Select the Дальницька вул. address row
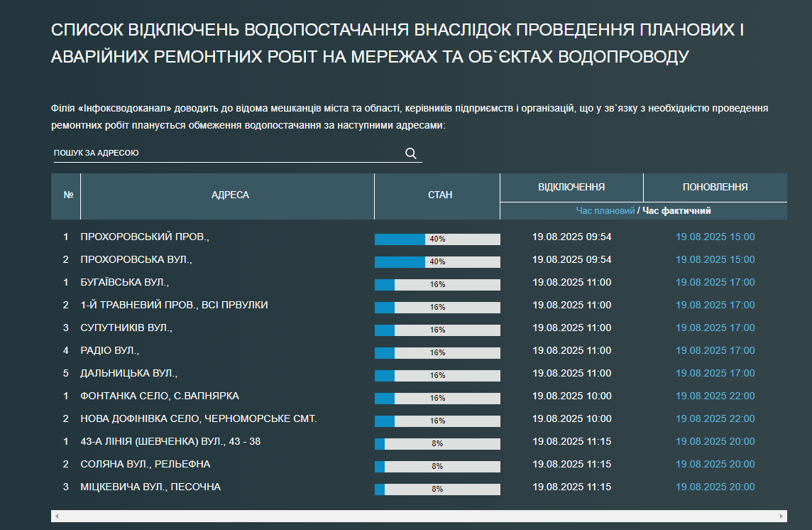This screenshot has width=812, height=530. (x=128, y=373)
